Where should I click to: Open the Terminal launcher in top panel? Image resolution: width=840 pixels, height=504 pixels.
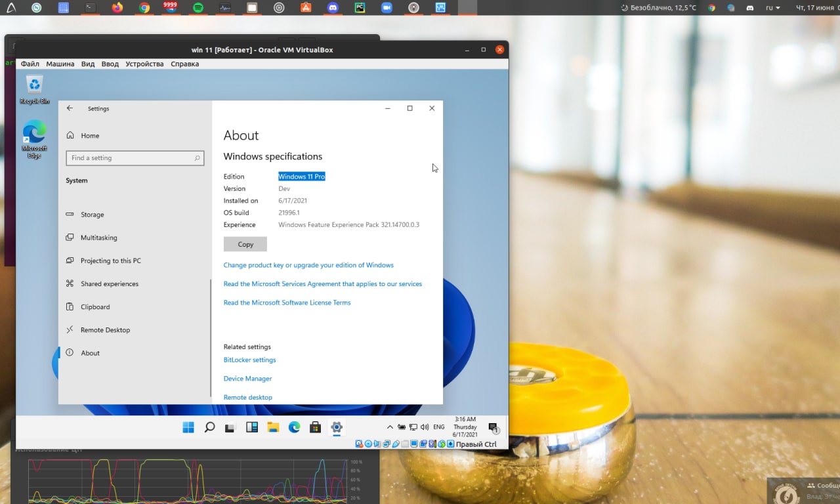coord(91,8)
